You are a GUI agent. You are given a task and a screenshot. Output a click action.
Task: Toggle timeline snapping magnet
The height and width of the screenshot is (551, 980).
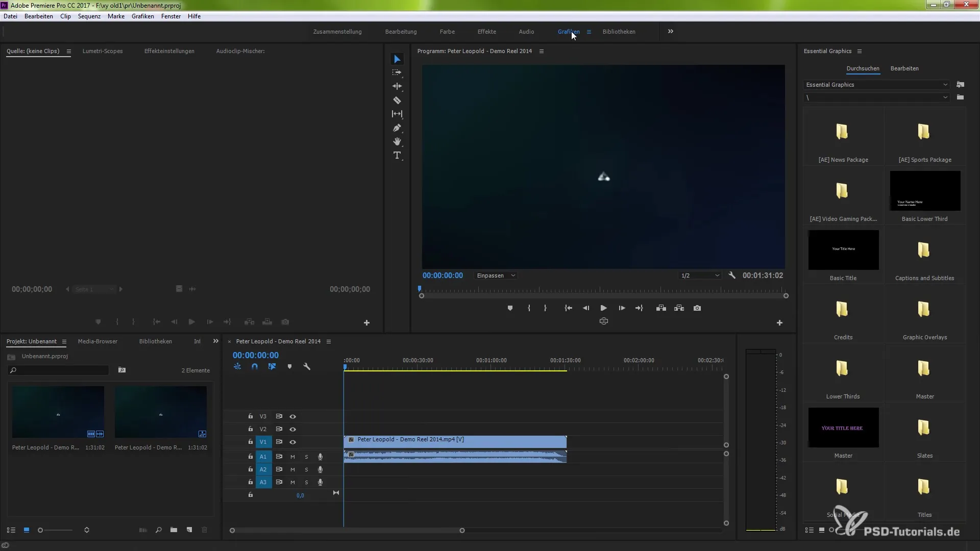tap(255, 366)
